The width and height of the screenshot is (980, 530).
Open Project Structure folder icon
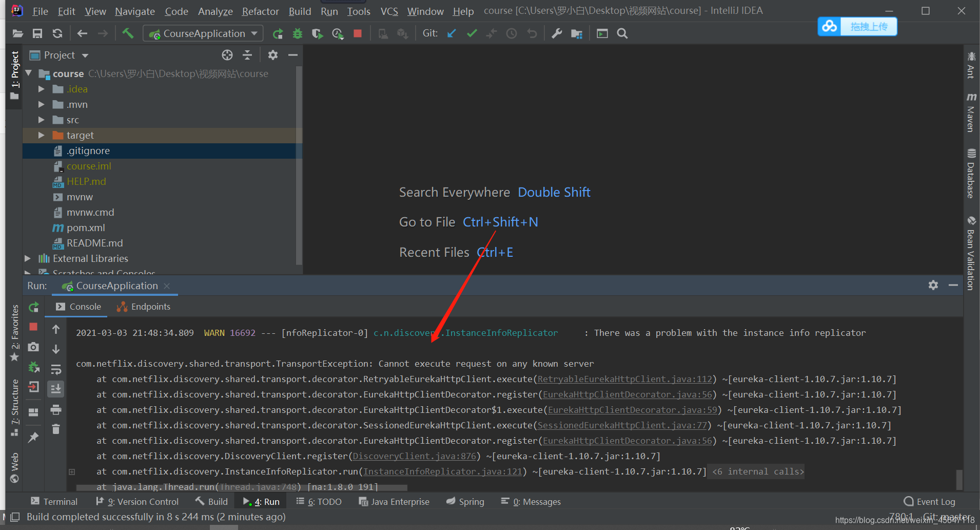tap(577, 34)
